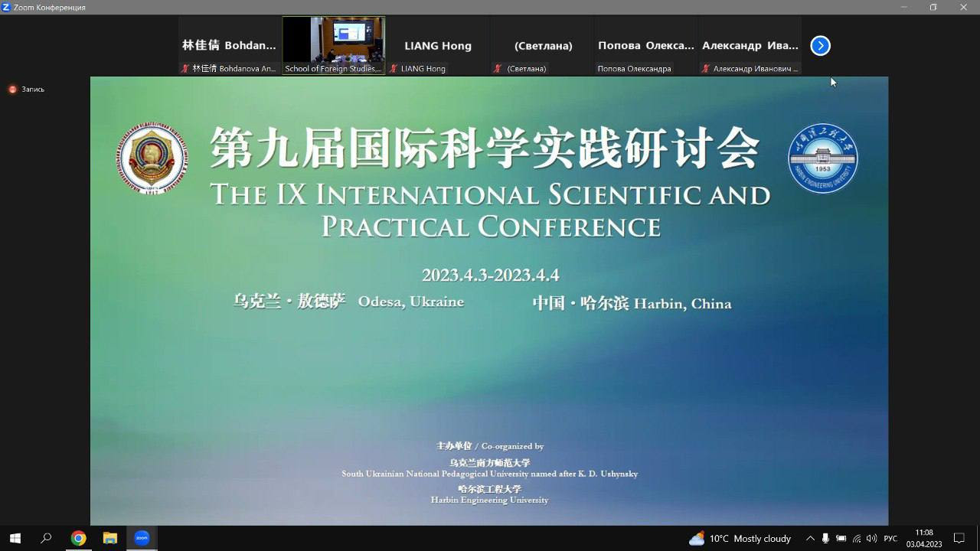Click the Ushynsky university emblem on the slide

coord(152,158)
